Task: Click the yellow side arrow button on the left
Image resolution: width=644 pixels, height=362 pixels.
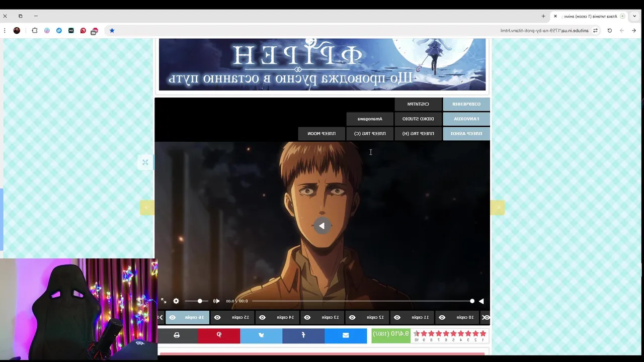Action: point(147,207)
